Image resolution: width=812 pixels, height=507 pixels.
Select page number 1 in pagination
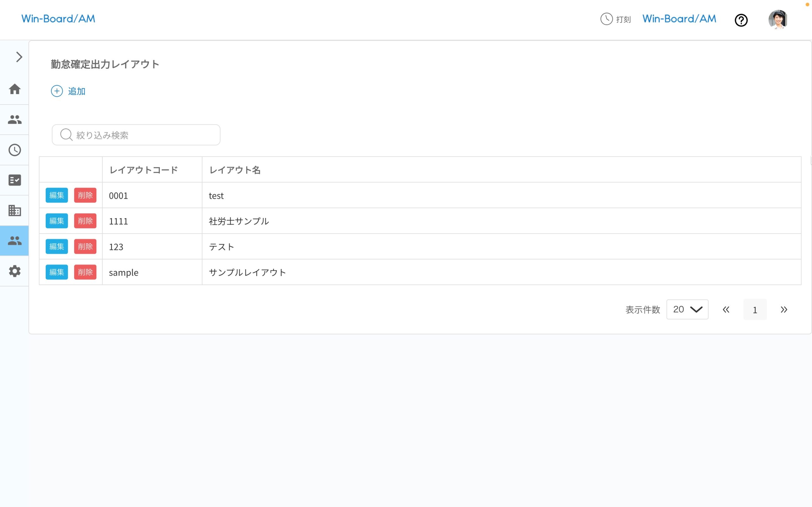coord(755,310)
